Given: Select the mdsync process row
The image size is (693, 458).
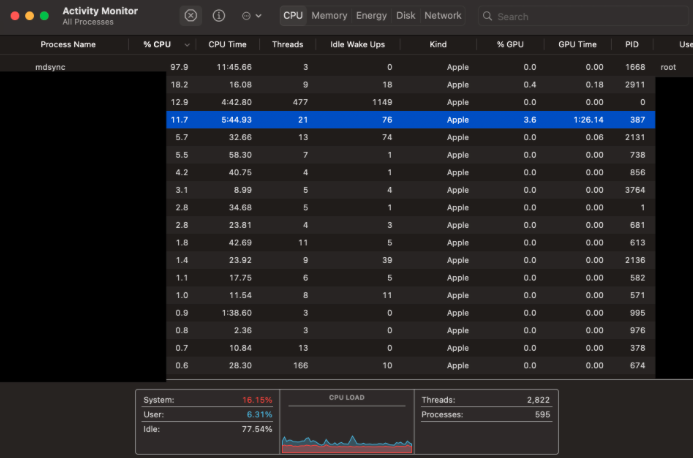Looking at the screenshot, I should coord(346,67).
